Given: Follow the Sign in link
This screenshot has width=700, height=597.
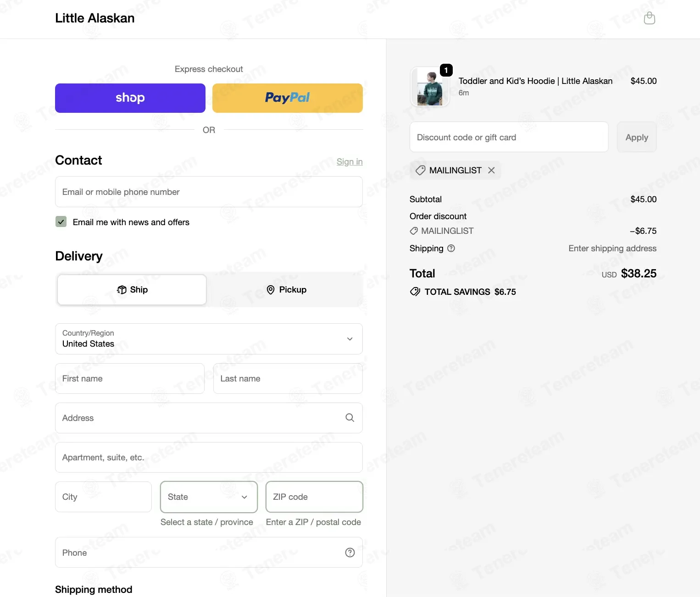Looking at the screenshot, I should 350,161.
